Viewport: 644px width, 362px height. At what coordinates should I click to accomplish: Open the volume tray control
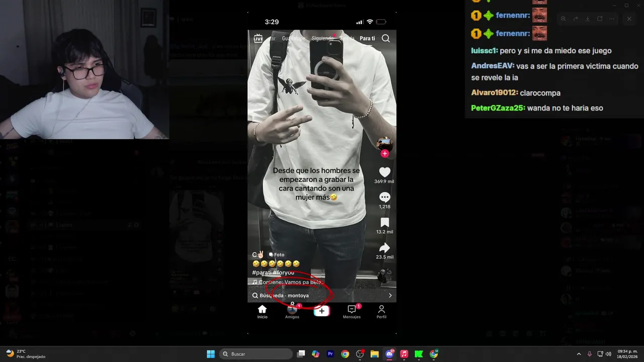coord(608,354)
